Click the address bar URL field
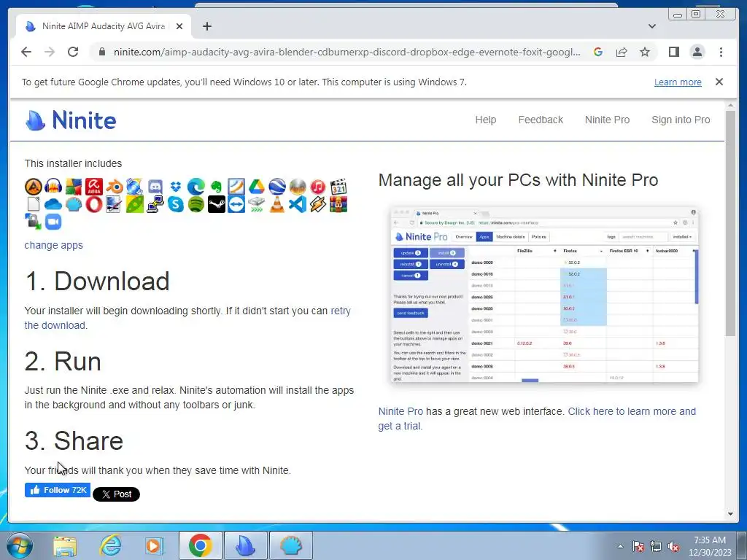Screen dimensions: 747x560 tap(347, 52)
